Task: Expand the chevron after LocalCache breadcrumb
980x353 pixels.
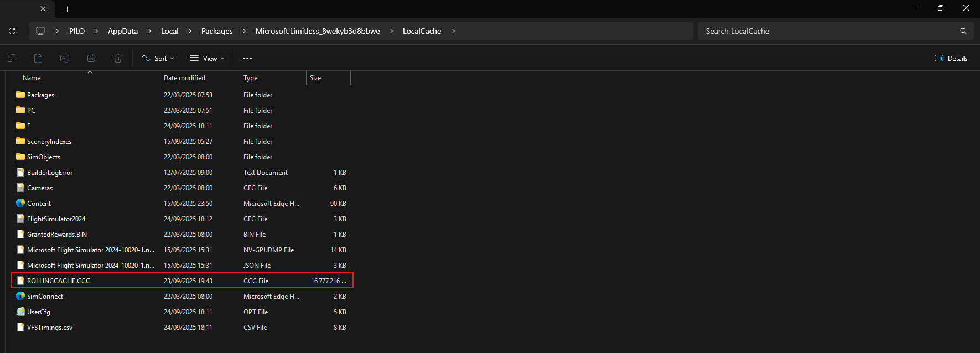Action: click(x=453, y=31)
